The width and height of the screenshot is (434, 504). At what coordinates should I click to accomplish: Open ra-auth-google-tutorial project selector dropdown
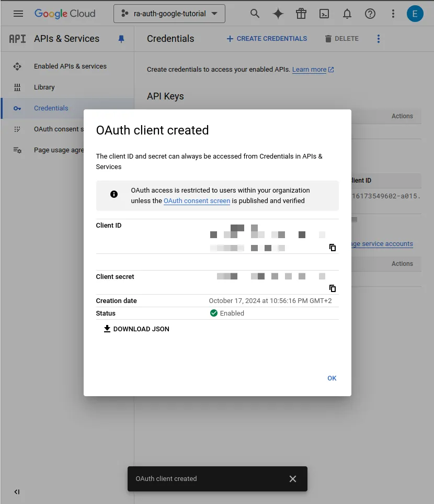[169, 14]
